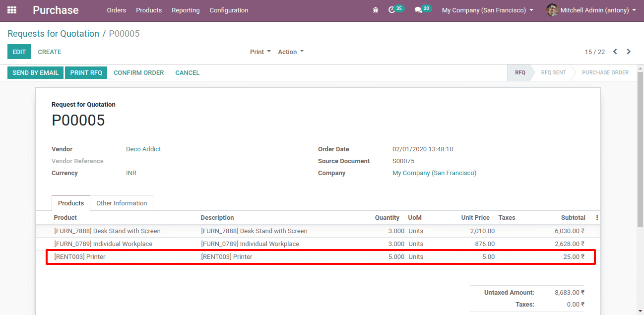The width and height of the screenshot is (644, 315).
Task: Sort by the Quantity column header
Action: coord(387,217)
